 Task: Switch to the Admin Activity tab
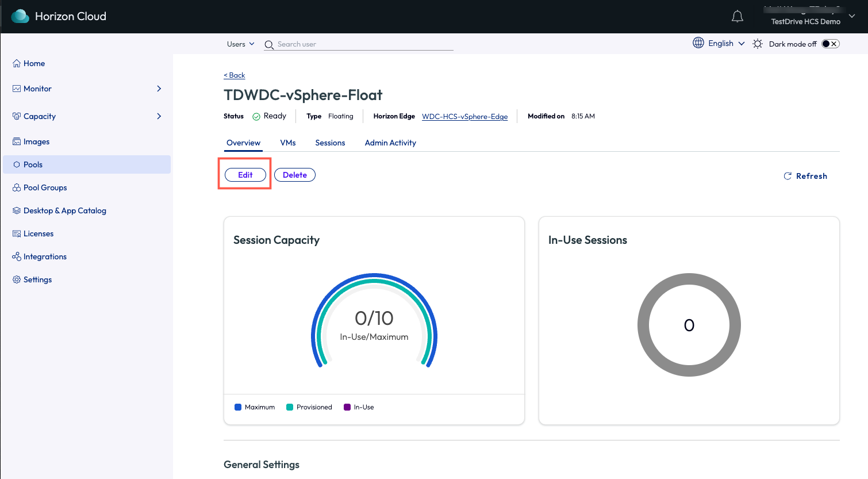click(390, 143)
